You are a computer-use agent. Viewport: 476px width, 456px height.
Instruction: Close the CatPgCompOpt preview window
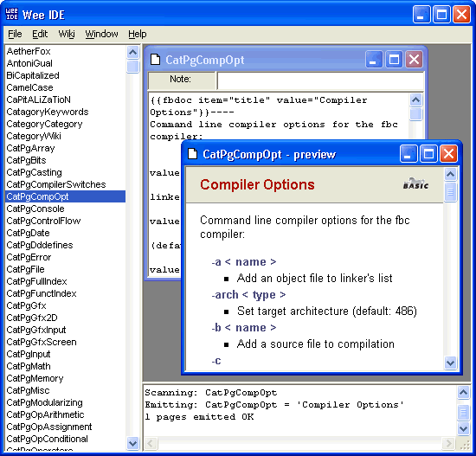(448, 154)
